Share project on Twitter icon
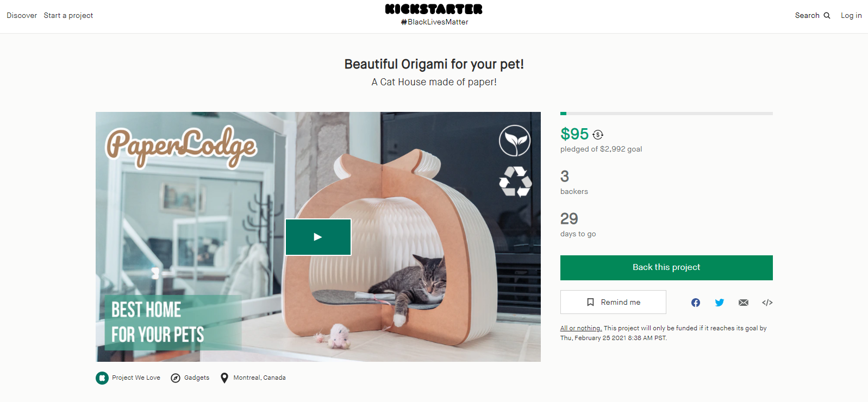 tap(720, 303)
